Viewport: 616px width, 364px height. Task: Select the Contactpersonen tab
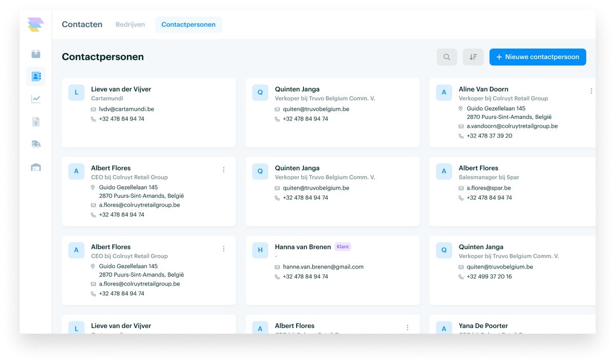188,25
